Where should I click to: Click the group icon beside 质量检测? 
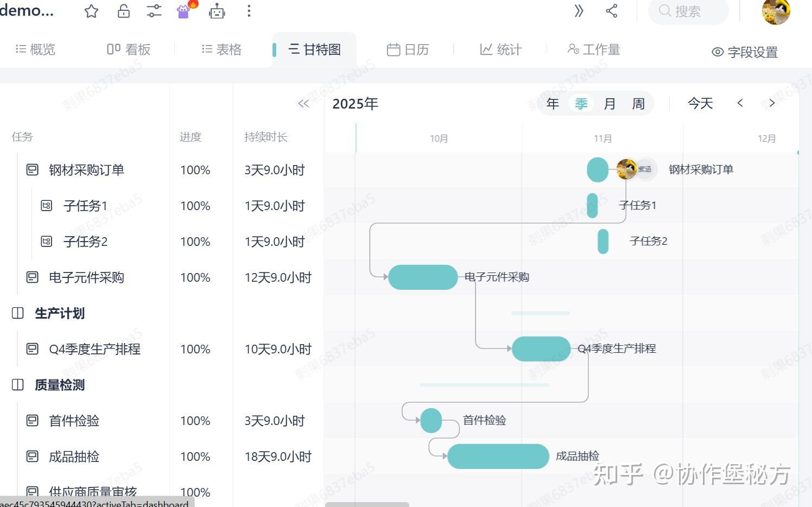[x=18, y=385]
